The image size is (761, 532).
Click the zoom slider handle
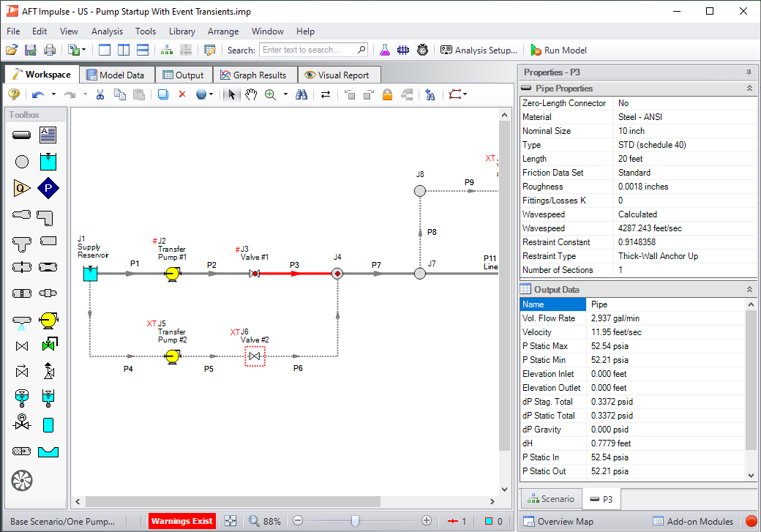coord(355,521)
